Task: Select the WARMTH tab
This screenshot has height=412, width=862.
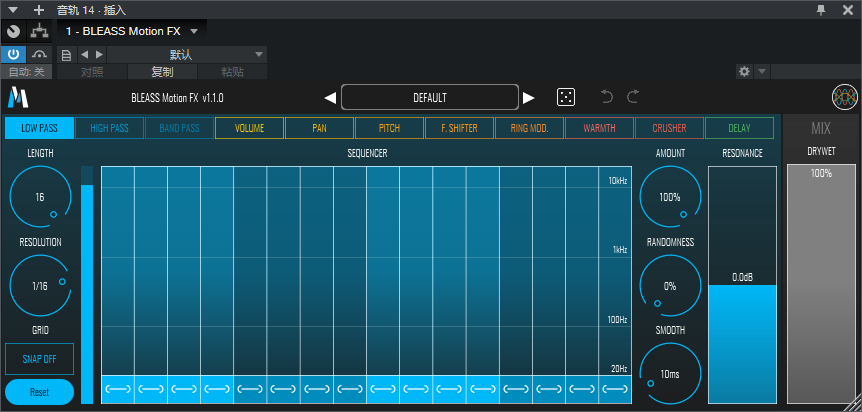Action: (x=599, y=128)
